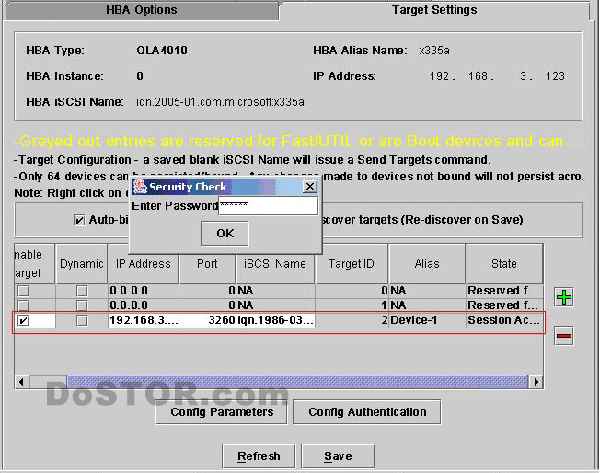Switch to the HBA Options tab
This screenshot has height=473, width=600.
click(x=141, y=10)
